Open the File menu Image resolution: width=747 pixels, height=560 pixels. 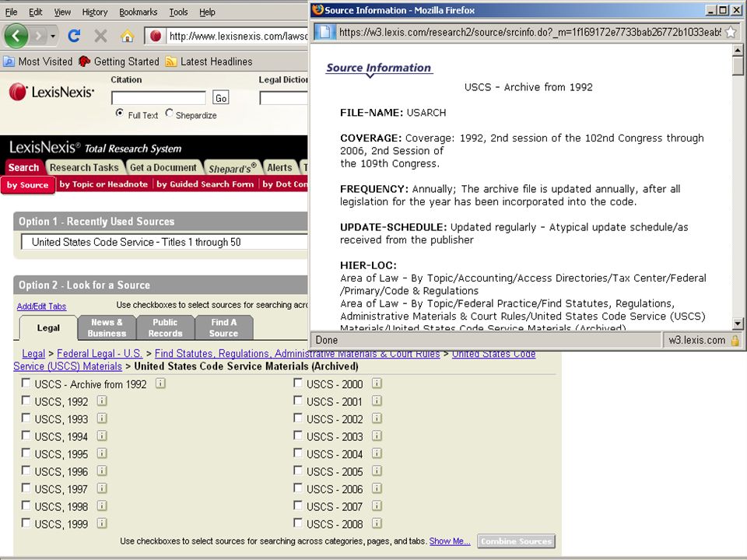coord(11,12)
